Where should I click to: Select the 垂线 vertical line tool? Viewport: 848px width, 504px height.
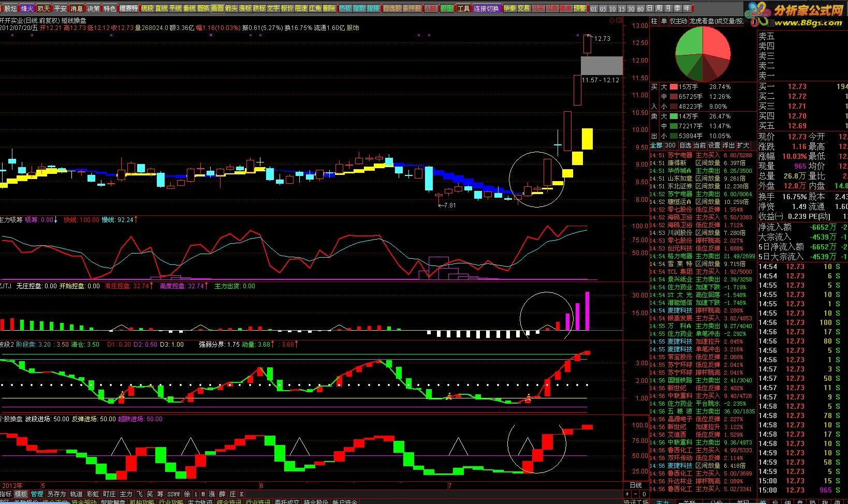(189, 8)
